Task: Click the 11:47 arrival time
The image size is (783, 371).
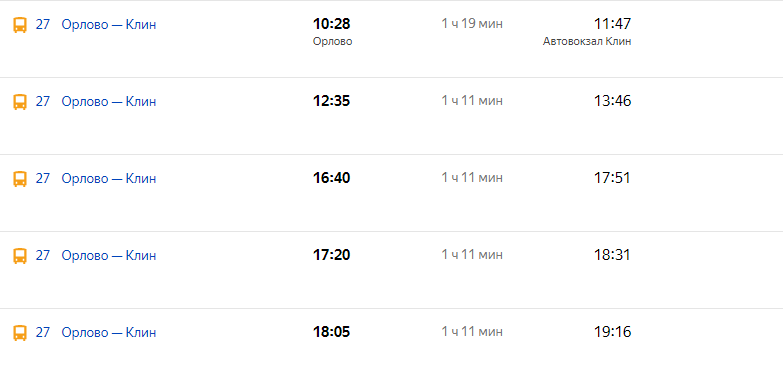Action: [612, 23]
